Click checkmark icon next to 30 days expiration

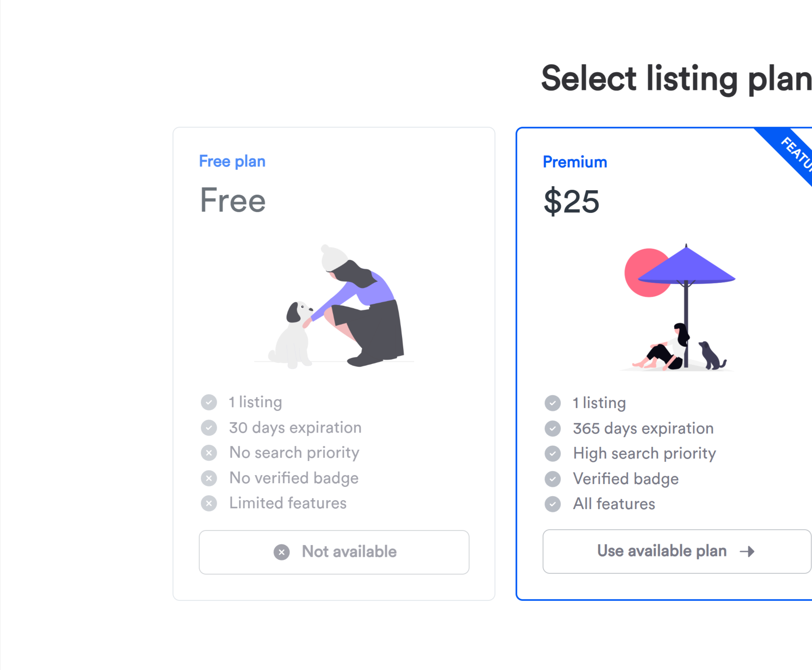pyautogui.click(x=209, y=428)
